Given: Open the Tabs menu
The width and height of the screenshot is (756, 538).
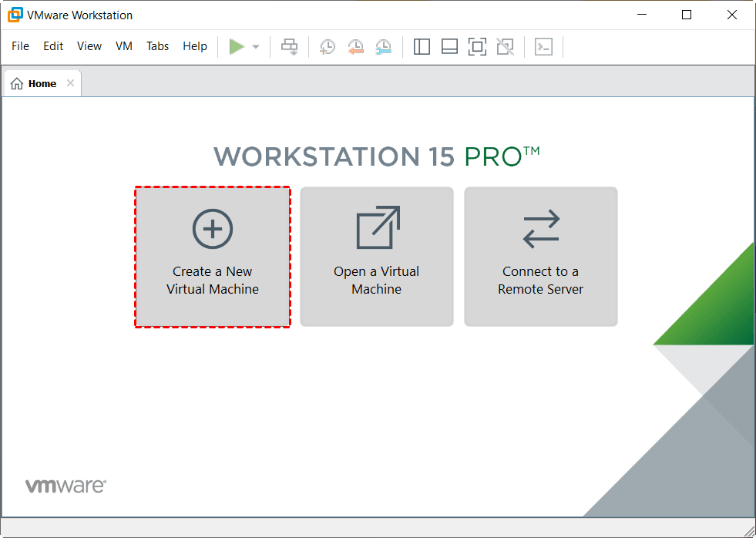Looking at the screenshot, I should coord(157,46).
